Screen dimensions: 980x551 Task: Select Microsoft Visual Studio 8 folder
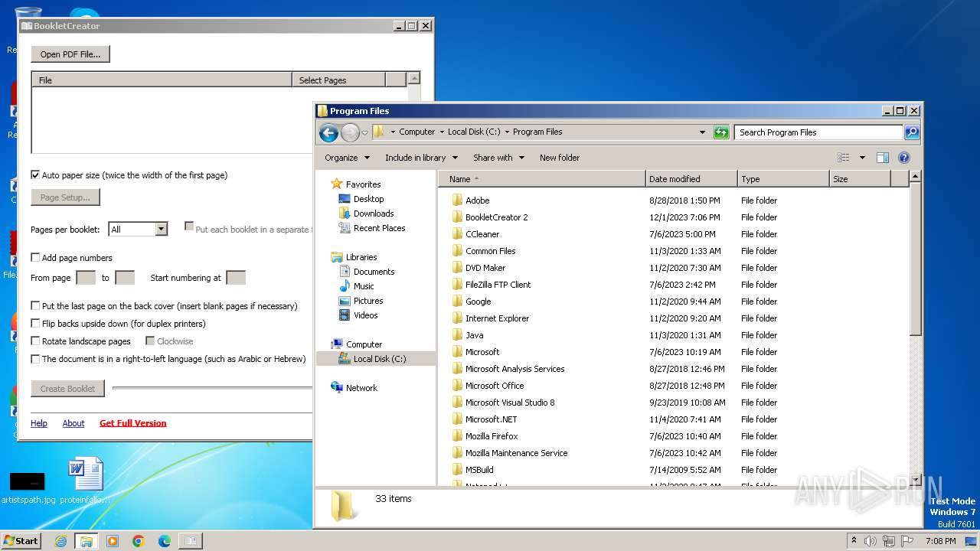tap(510, 403)
